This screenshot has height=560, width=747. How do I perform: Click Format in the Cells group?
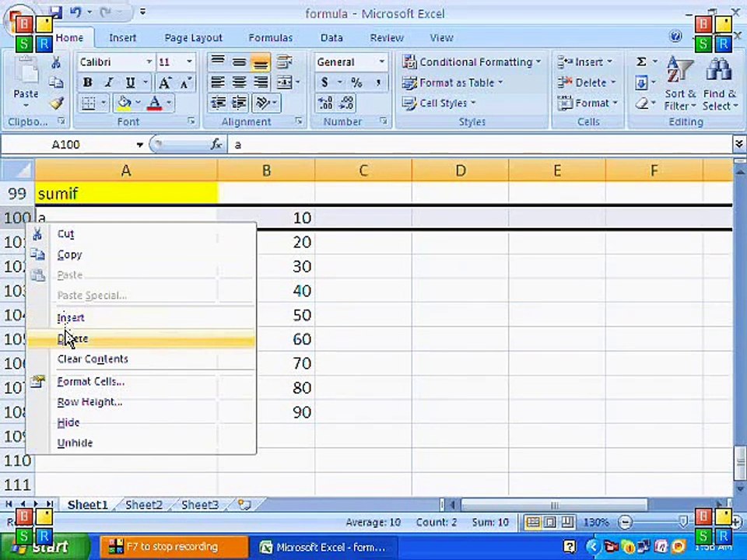pos(587,103)
